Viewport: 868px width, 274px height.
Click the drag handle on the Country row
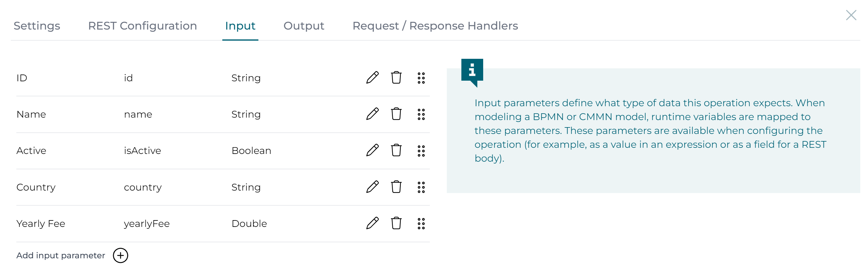(421, 187)
